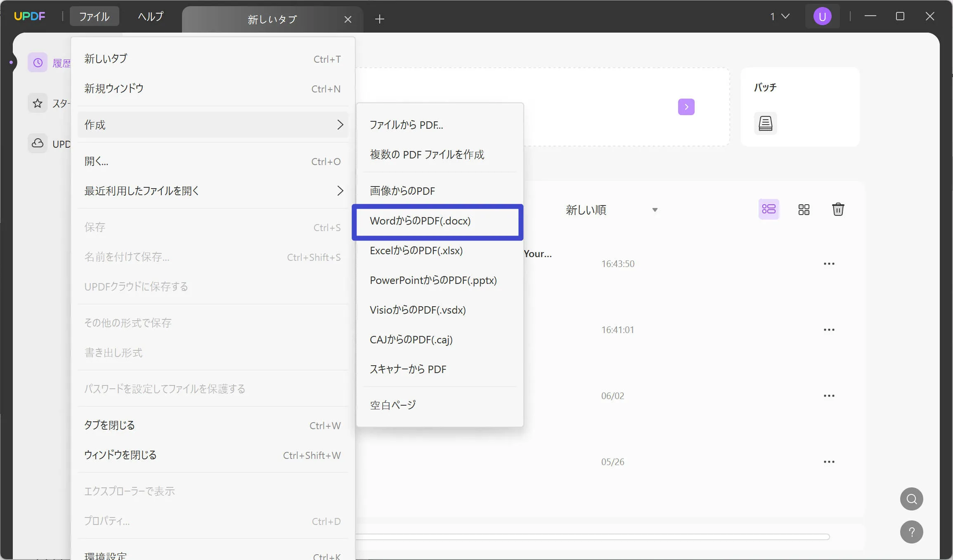The height and width of the screenshot is (560, 953).
Task: Select ウィンドウを閉じる menu item
Action: click(213, 455)
